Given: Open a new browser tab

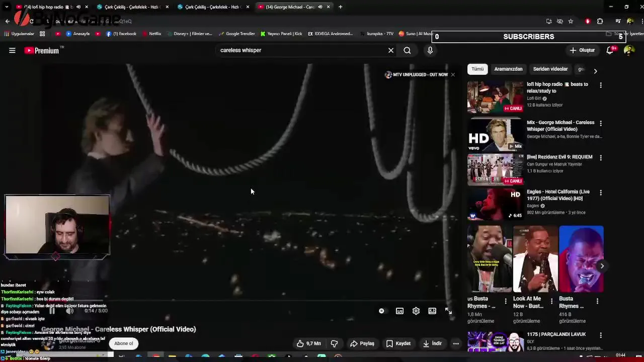Looking at the screenshot, I should 340,7.
